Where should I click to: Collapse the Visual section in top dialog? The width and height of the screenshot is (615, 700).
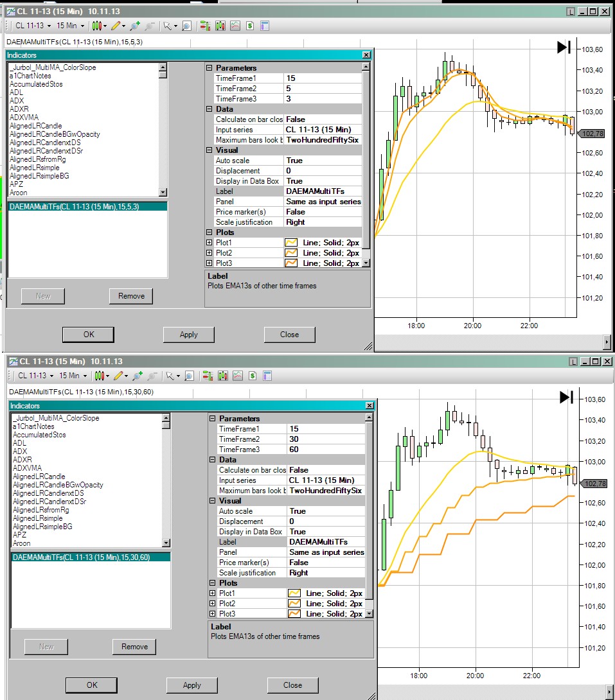[x=209, y=150]
